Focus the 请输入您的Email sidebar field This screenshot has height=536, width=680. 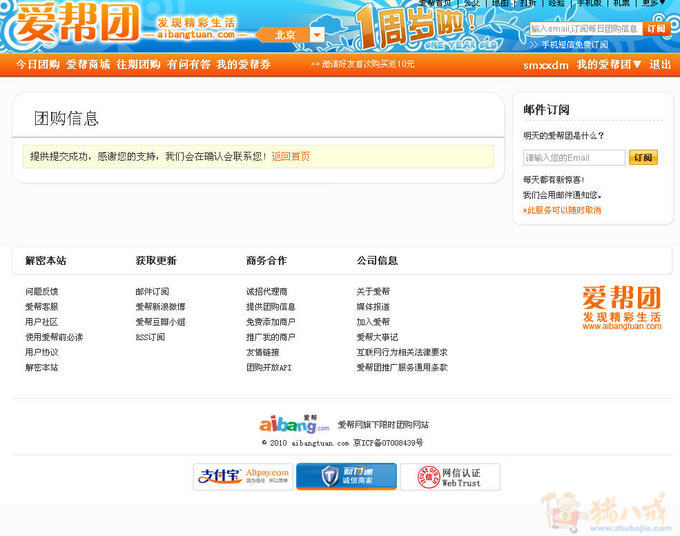point(574,158)
